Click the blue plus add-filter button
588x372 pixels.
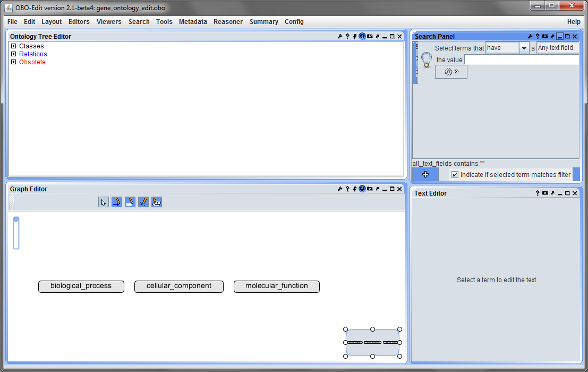click(425, 174)
